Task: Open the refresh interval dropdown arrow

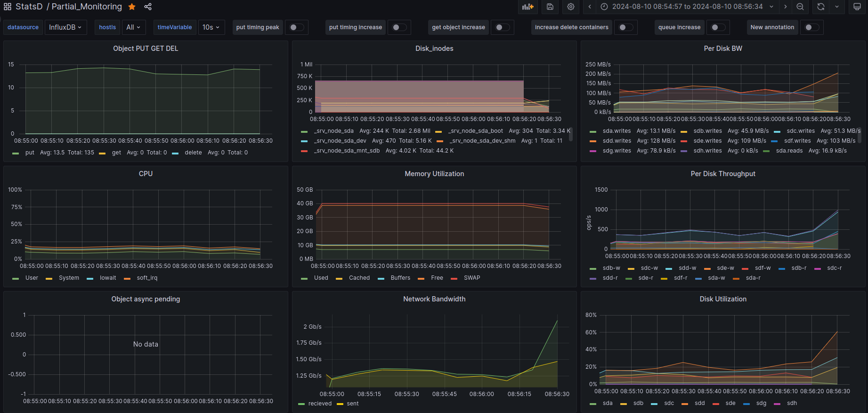Action: pyautogui.click(x=837, y=7)
